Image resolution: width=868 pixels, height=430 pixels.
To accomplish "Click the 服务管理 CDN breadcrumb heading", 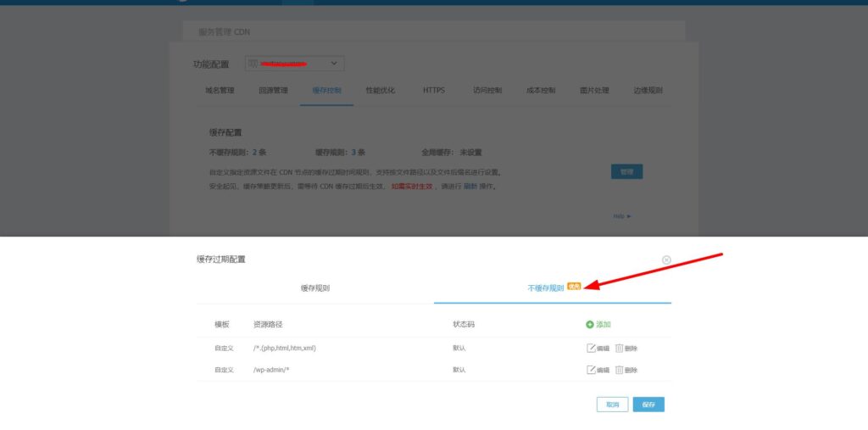I will [224, 32].
